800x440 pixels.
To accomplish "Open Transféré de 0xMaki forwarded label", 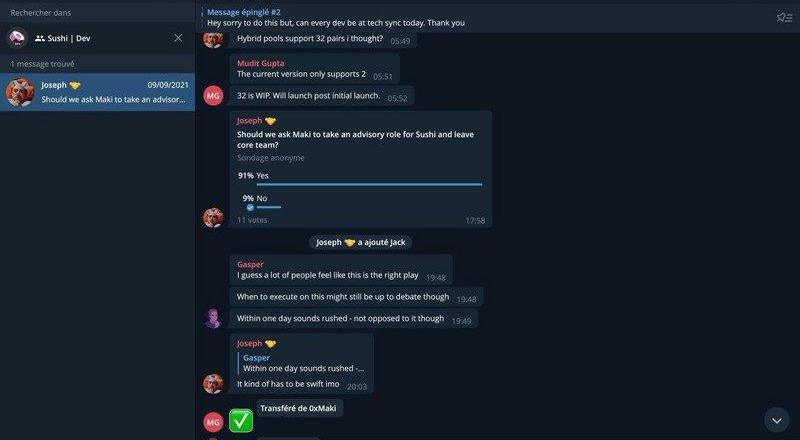I will [x=298, y=408].
